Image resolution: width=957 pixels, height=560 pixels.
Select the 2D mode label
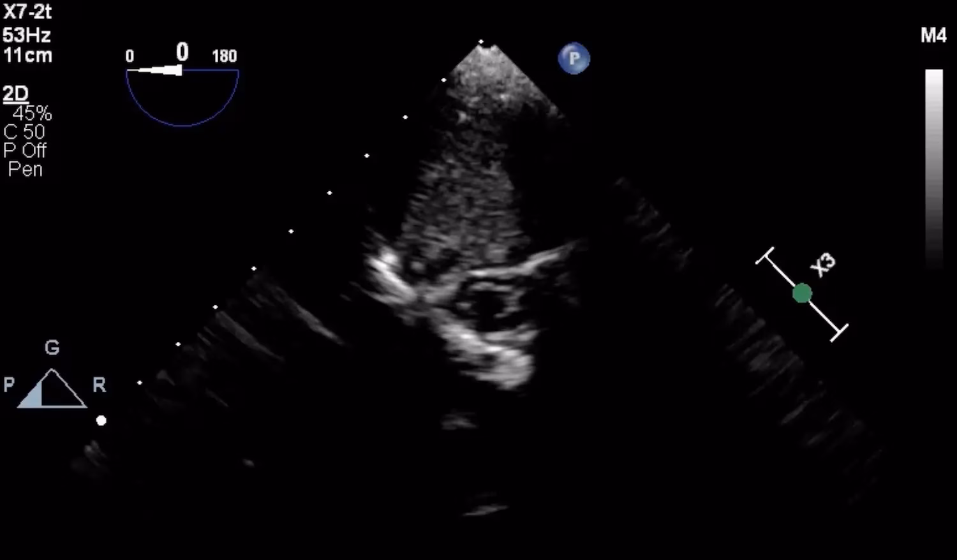[x=15, y=94]
